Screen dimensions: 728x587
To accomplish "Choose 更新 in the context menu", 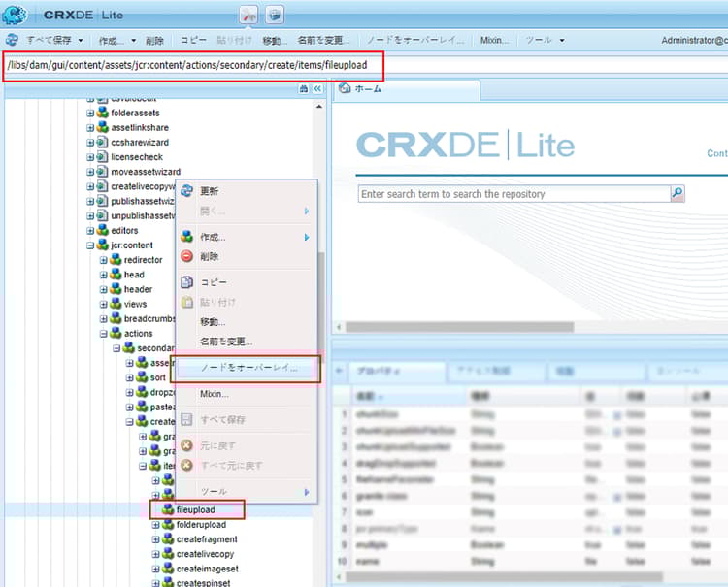I will tap(247, 191).
